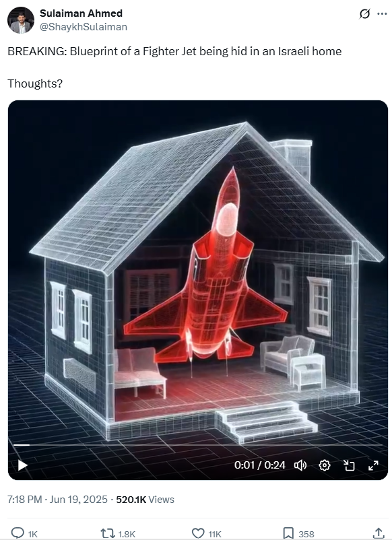Open the three-dot more options menu
392x540 pixels.
tap(382, 14)
